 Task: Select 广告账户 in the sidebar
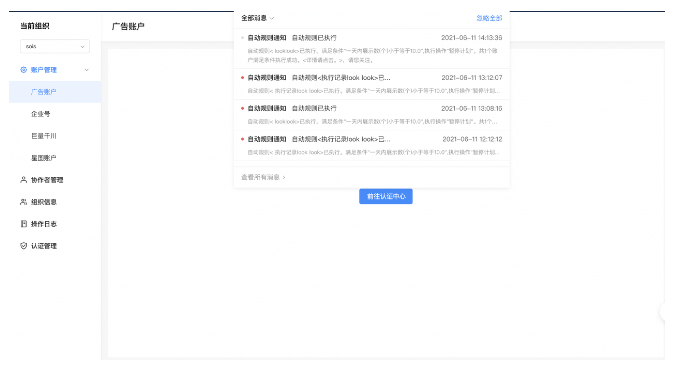(x=55, y=92)
